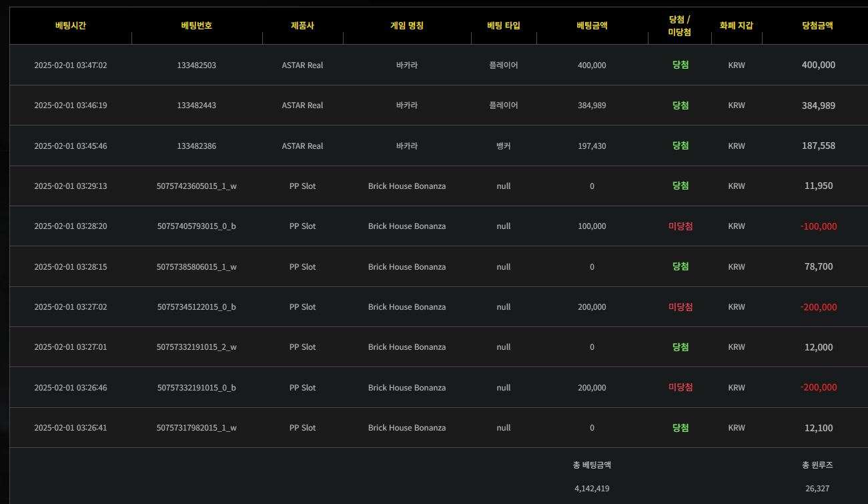The image size is (868, 504).
Task: Click the 베팅번호 column header
Action: (197, 26)
